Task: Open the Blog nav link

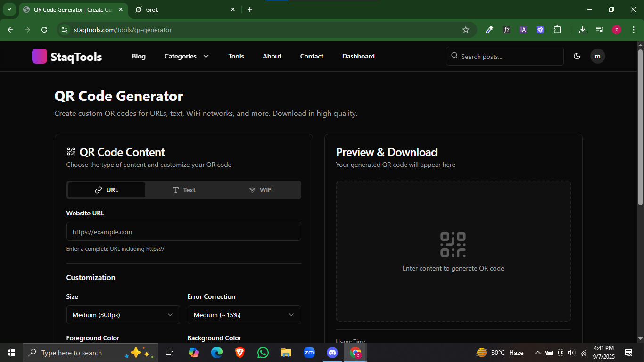Action: (x=139, y=56)
